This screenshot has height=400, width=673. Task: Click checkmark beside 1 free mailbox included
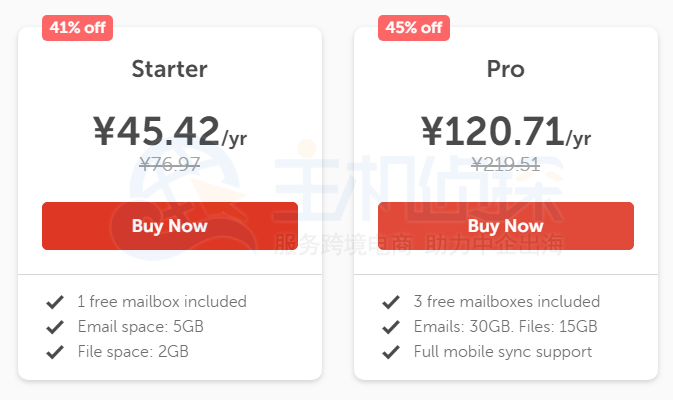pos(55,301)
